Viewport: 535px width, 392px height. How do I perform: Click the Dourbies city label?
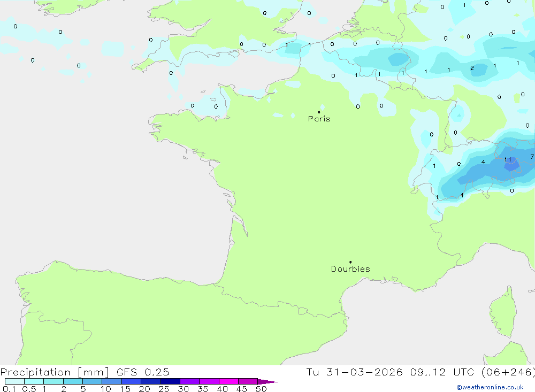pos(350,269)
